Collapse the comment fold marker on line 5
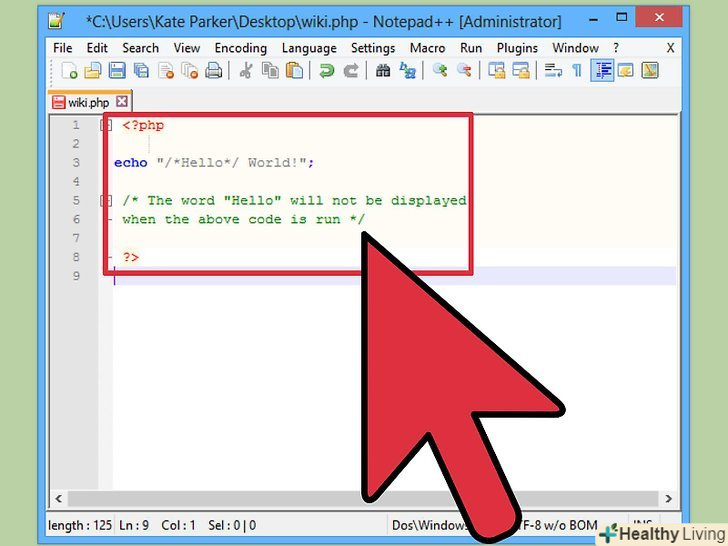This screenshot has height=546, width=728. point(106,201)
